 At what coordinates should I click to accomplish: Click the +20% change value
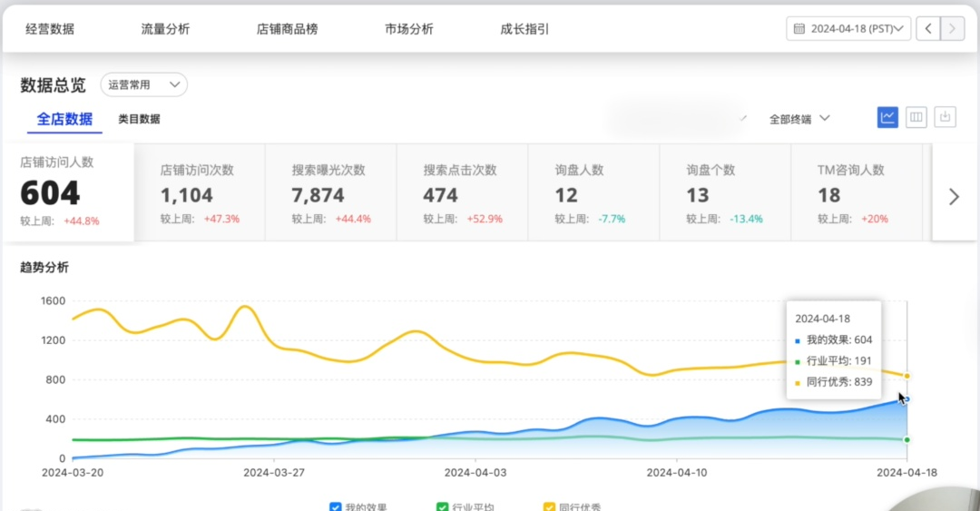click(x=875, y=219)
